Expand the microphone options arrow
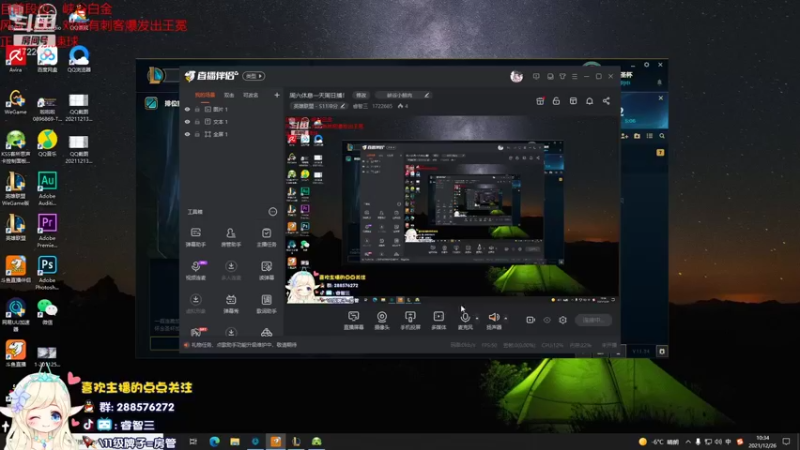This screenshot has width=800, height=450. (x=477, y=318)
